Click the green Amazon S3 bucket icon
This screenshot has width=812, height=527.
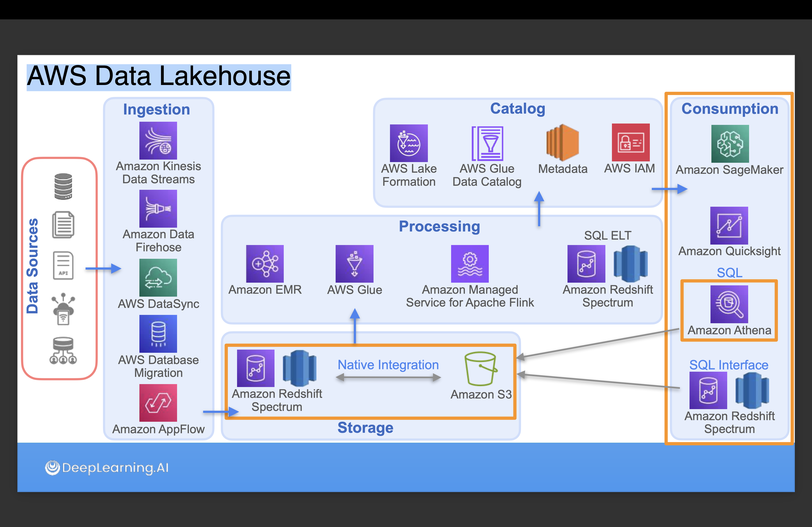click(x=480, y=369)
